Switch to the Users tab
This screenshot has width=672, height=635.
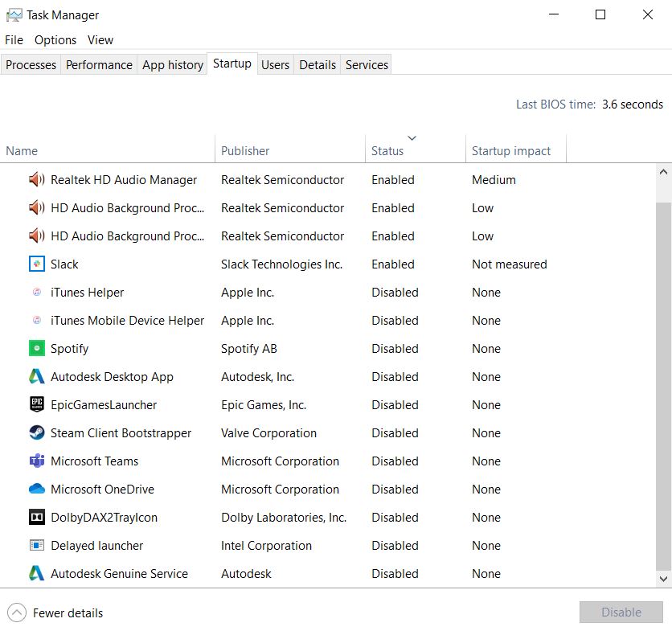click(275, 64)
